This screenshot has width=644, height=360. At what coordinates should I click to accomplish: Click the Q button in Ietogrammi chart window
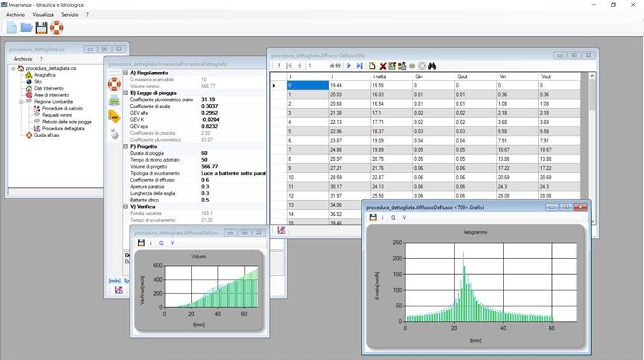393,218
